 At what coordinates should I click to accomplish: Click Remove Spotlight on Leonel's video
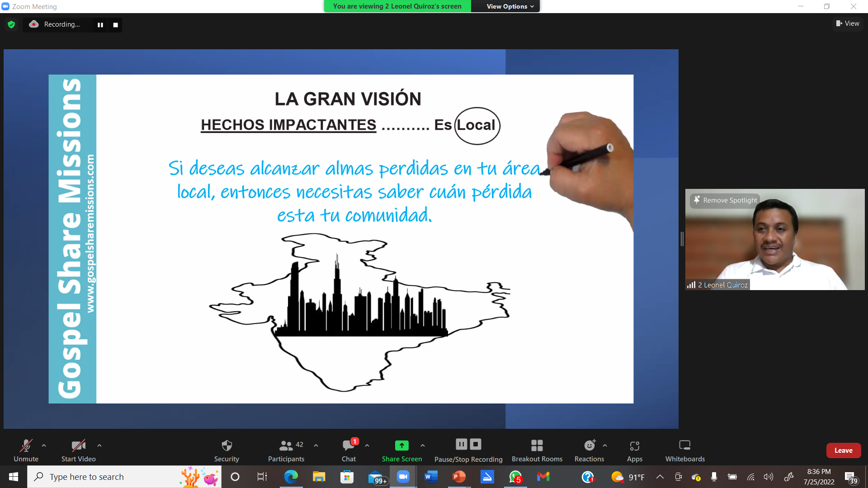(x=725, y=200)
